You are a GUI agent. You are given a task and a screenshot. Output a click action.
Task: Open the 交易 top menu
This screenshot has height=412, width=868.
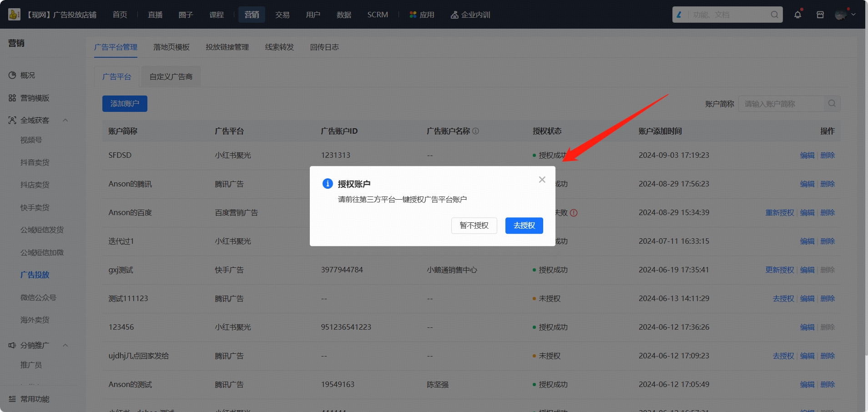coord(283,15)
